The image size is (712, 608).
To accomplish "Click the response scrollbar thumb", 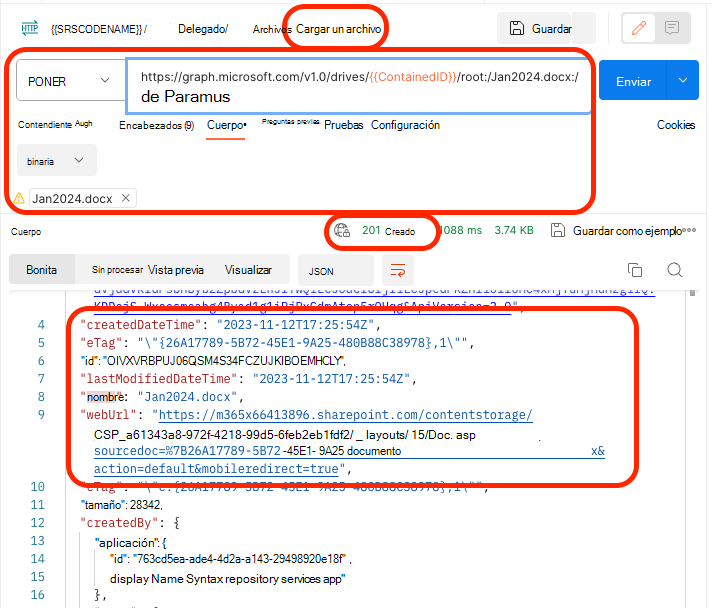I will [692, 293].
